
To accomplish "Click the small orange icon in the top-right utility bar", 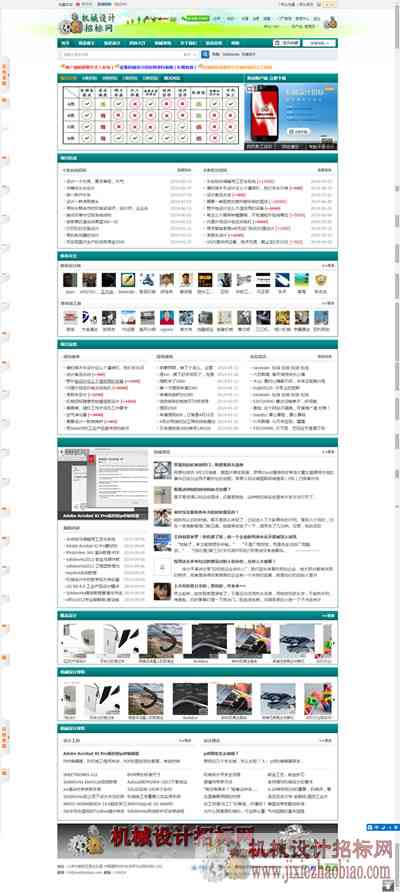I will 319,4.
